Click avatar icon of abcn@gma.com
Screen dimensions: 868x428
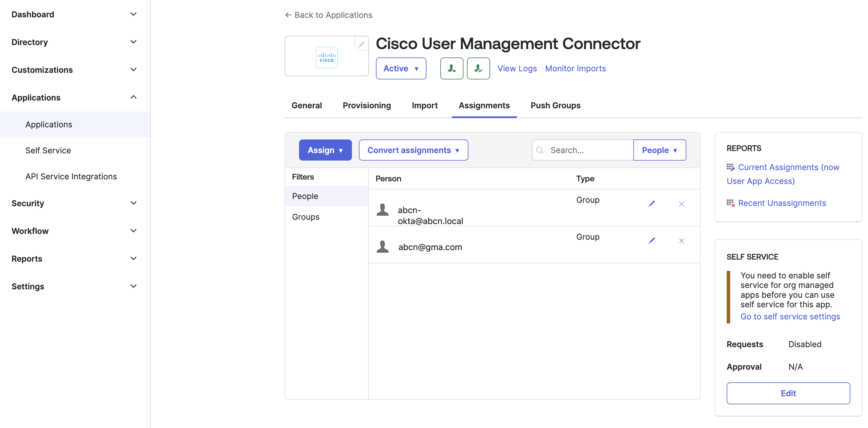pos(383,247)
